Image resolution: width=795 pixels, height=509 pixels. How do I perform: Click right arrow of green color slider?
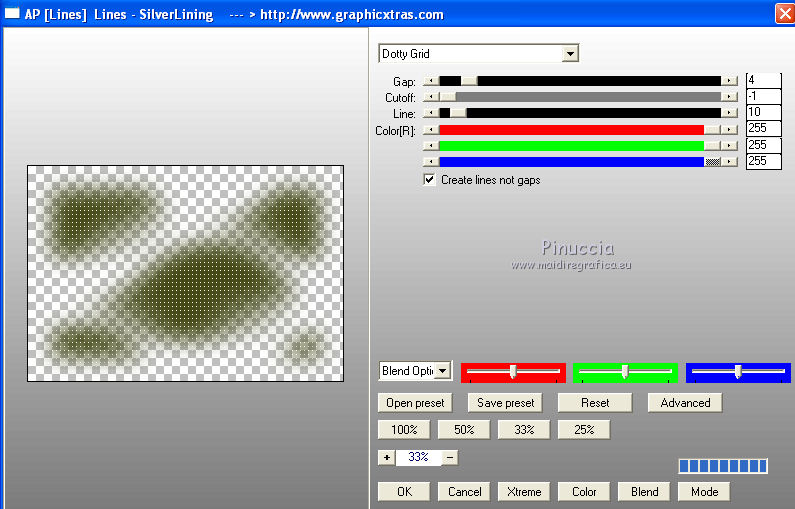click(x=729, y=146)
